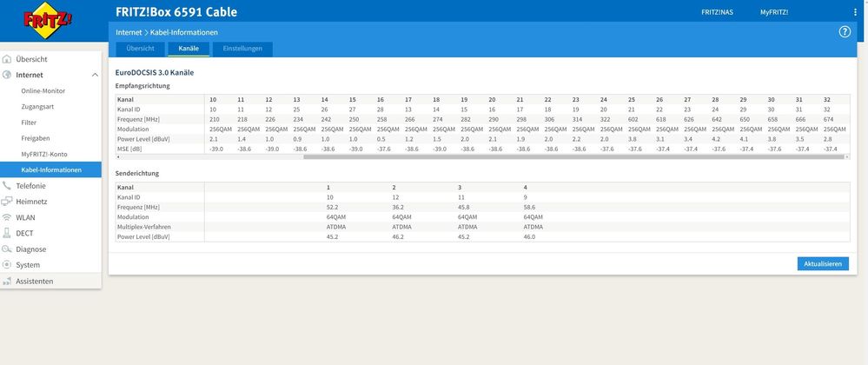This screenshot has width=868, height=365.
Task: Select Kabel-Informationen in sidebar
Action: coord(50,169)
